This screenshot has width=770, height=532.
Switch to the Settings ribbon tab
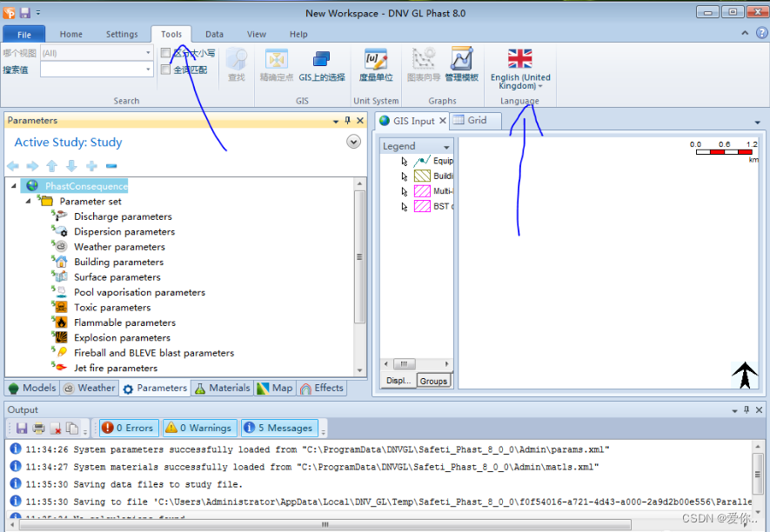point(122,34)
